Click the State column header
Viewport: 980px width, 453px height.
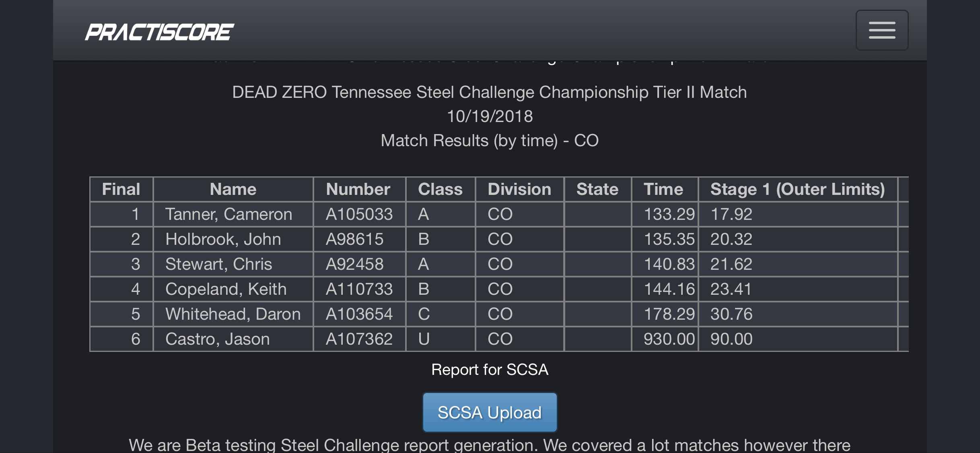click(597, 189)
